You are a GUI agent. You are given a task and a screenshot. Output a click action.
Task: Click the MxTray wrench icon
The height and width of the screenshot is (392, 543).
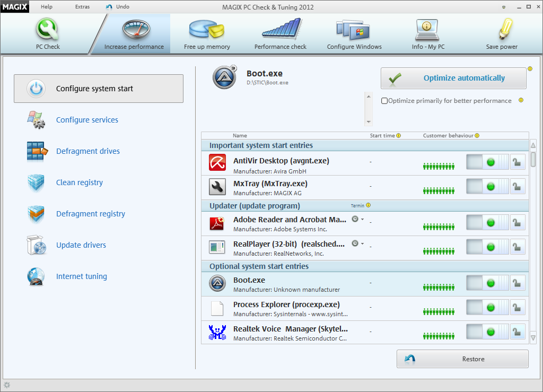217,187
